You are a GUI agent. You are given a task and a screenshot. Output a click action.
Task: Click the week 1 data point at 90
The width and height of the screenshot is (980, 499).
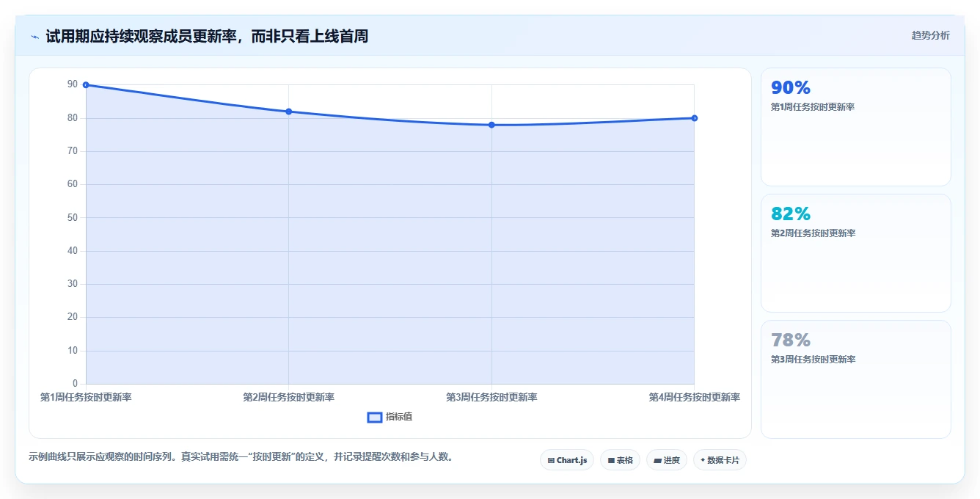[86, 85]
